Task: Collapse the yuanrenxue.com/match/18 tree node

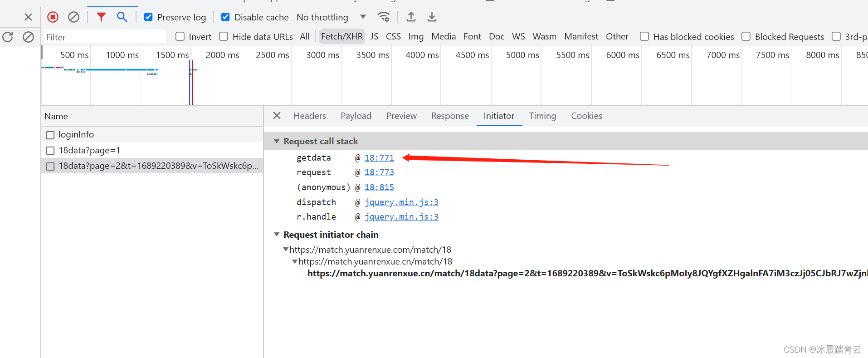Action: [x=286, y=250]
